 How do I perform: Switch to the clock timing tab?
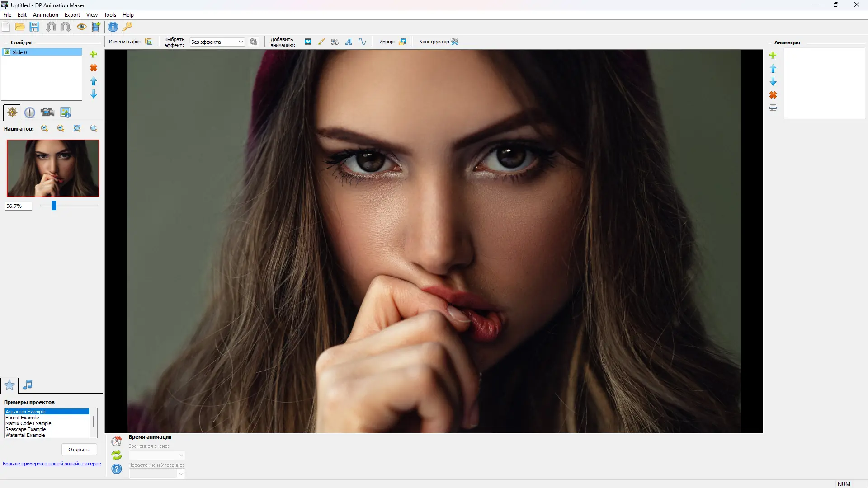coord(30,113)
